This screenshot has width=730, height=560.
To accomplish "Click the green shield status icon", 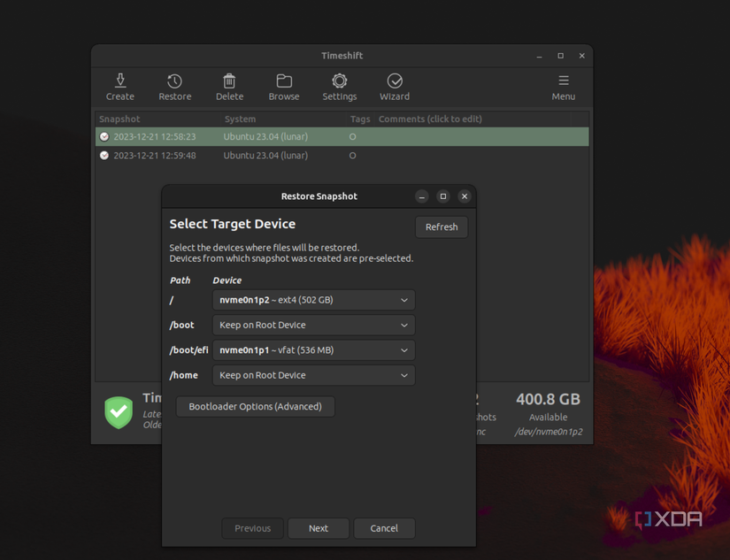I will click(118, 411).
